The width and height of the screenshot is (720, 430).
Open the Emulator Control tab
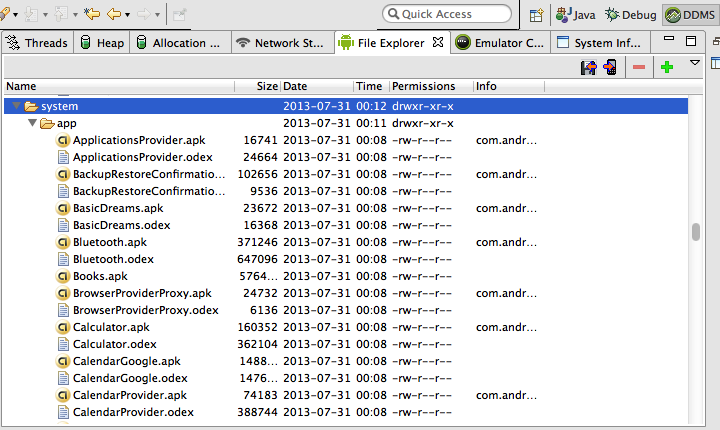[x=501, y=43]
